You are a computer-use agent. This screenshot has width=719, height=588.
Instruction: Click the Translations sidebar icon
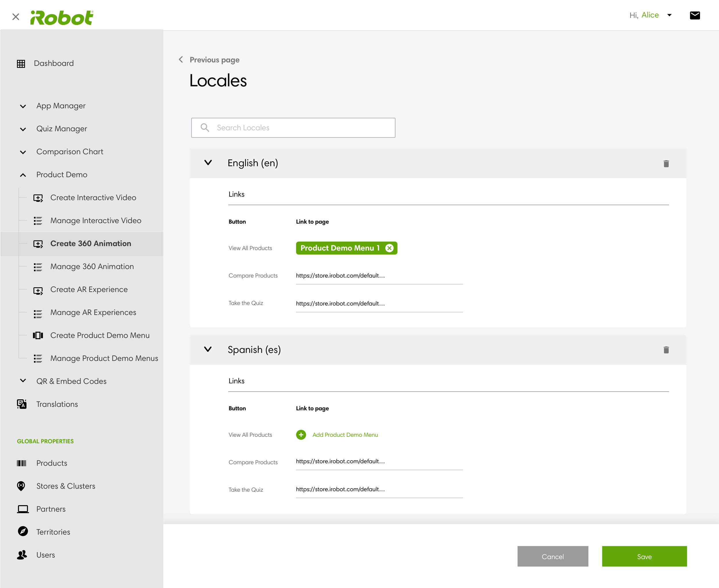pos(22,404)
